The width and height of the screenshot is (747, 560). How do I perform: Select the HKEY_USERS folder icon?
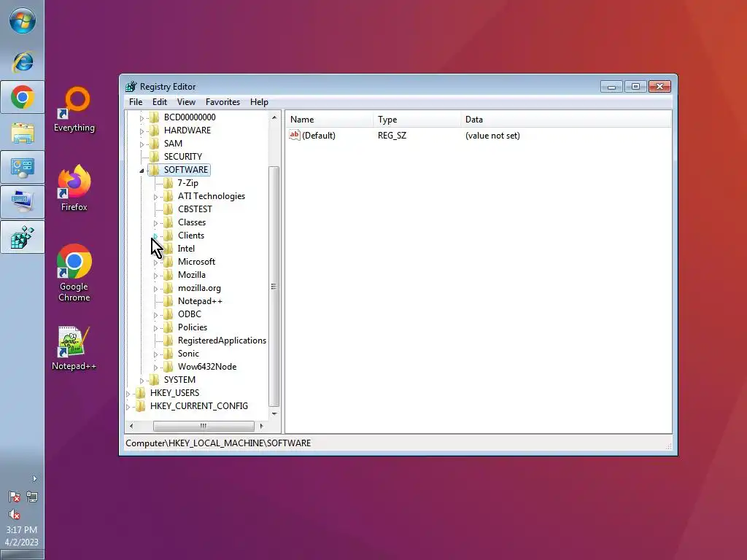coord(140,393)
